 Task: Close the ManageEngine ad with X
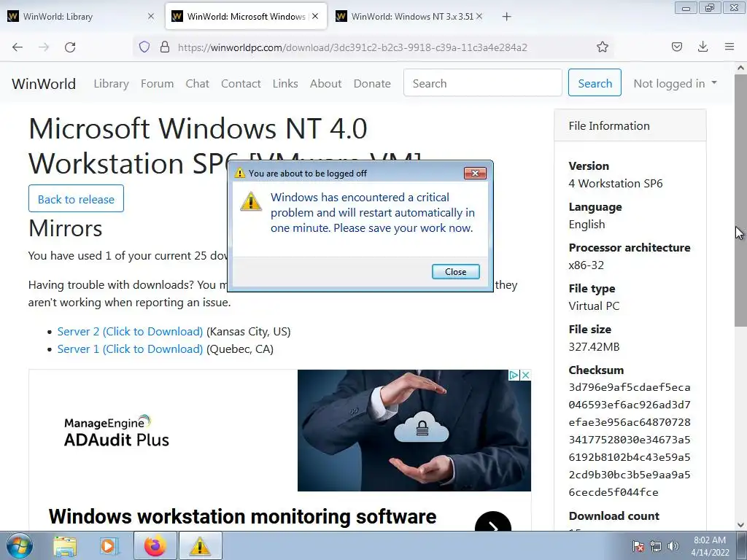[x=525, y=376]
